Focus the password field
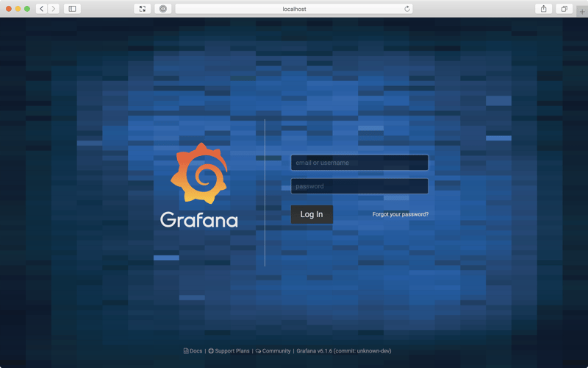Viewport: 588px width, 368px height. click(x=359, y=186)
